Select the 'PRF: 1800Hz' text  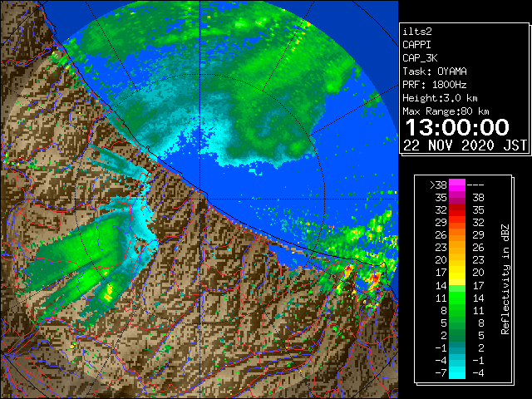435,85
